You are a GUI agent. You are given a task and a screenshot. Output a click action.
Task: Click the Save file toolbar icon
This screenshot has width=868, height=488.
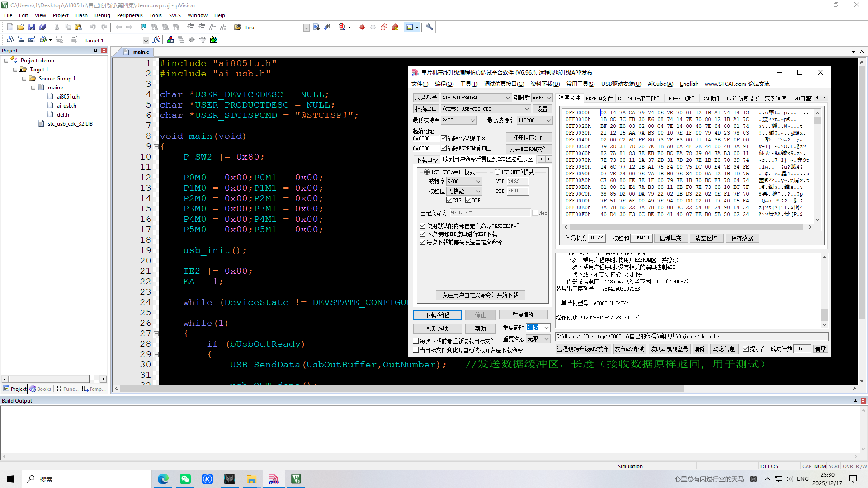[x=32, y=28]
